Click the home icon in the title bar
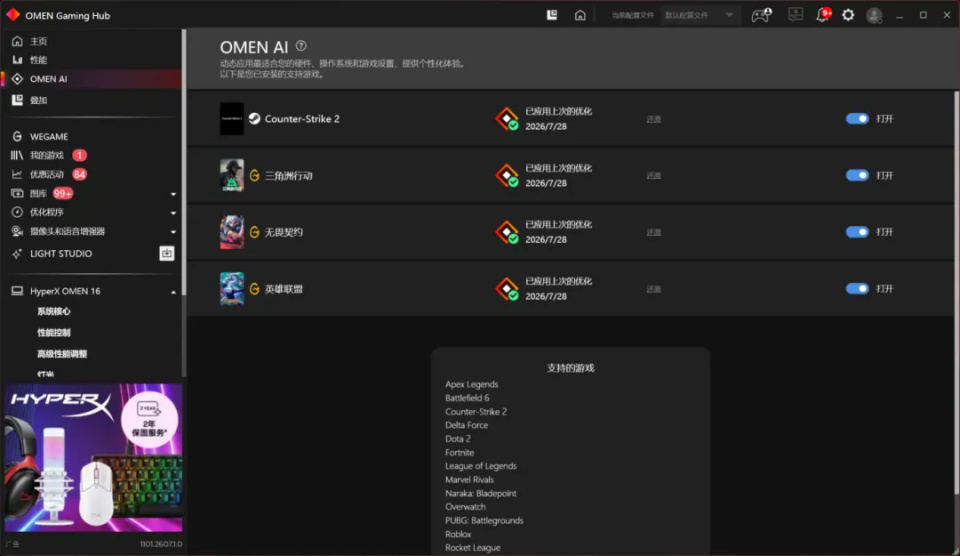This screenshot has height=556, width=960. tap(580, 15)
